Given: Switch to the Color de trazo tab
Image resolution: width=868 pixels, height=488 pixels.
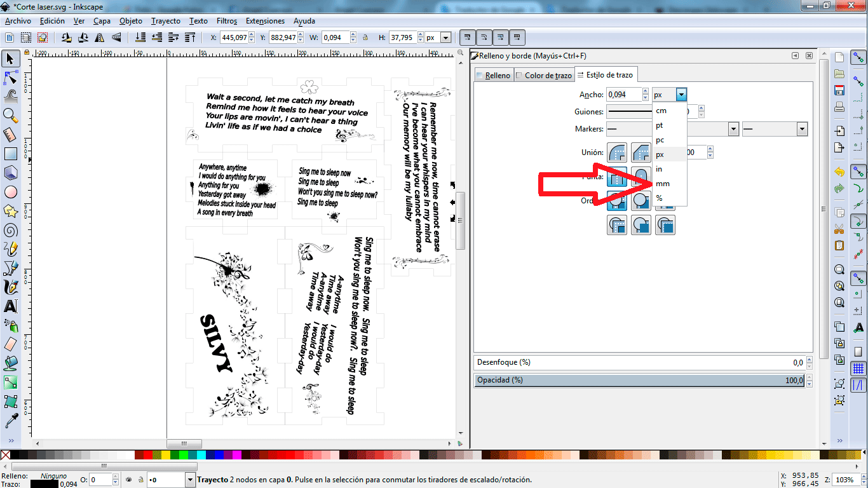Looking at the screenshot, I should (544, 75).
